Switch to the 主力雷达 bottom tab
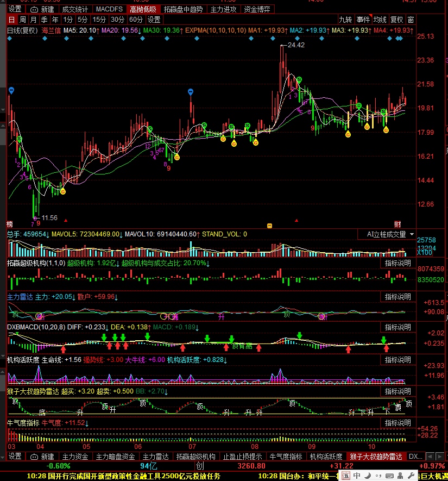Viewport: 448px width, 481px height. point(156,457)
